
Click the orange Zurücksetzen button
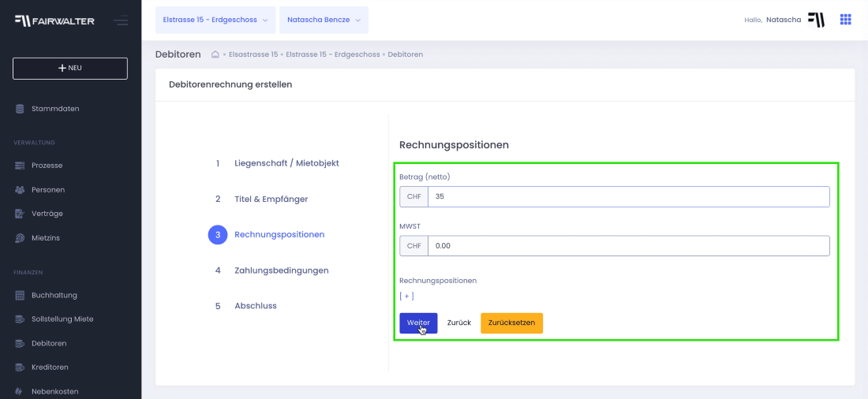[511, 323]
